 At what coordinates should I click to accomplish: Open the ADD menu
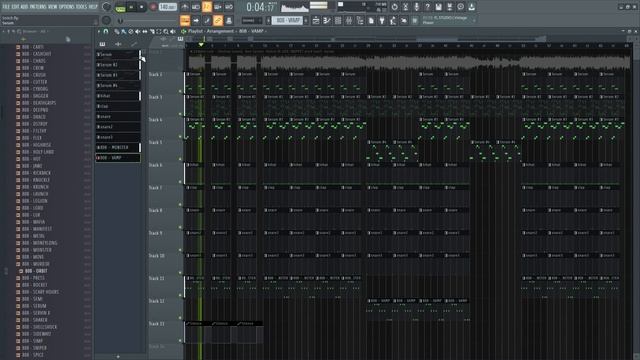coord(24,7)
